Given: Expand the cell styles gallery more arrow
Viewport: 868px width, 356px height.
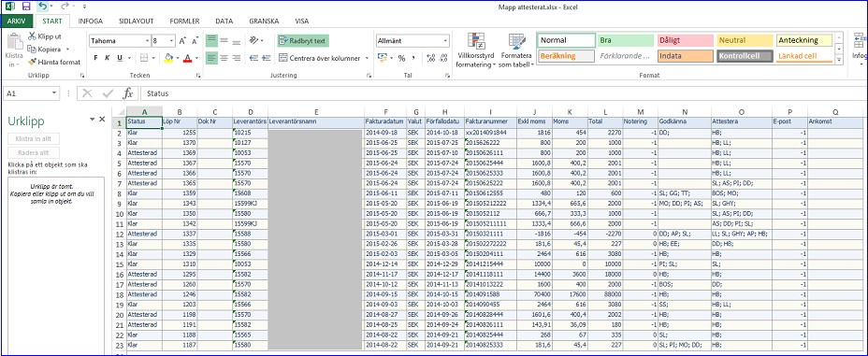Looking at the screenshot, I should (839, 60).
